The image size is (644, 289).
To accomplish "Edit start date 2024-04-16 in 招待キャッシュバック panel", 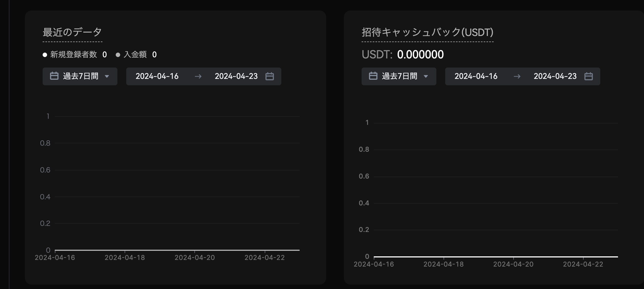I will pyautogui.click(x=476, y=76).
